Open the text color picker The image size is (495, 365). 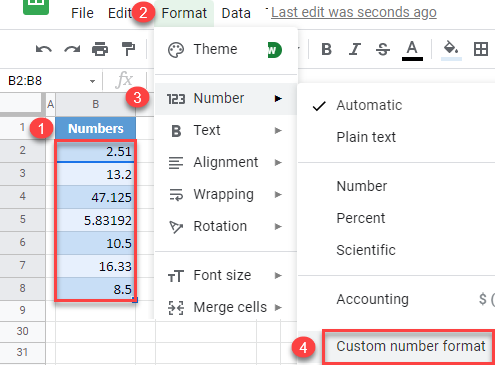[412, 50]
